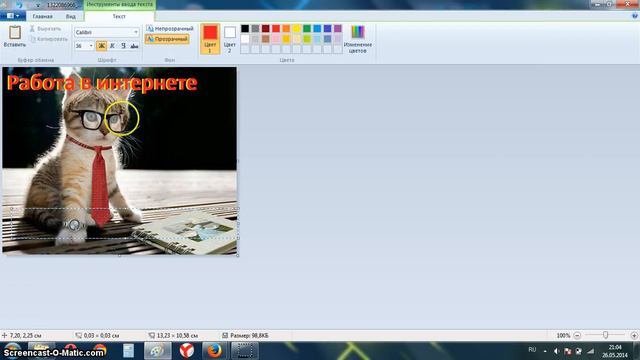Pick the green color swatch
The height and width of the screenshot is (360, 640).
(x=307, y=28)
